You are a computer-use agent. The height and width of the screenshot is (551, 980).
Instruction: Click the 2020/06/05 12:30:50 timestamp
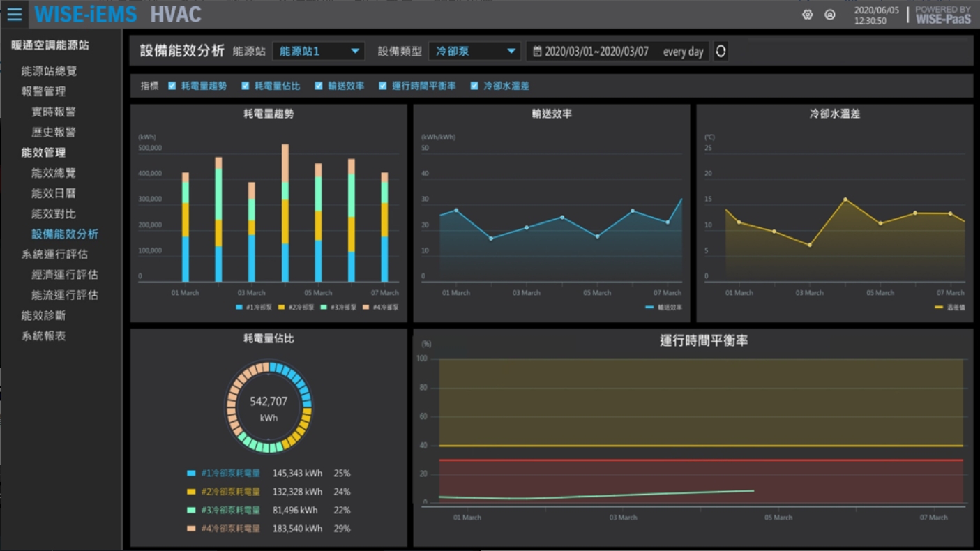coord(877,15)
